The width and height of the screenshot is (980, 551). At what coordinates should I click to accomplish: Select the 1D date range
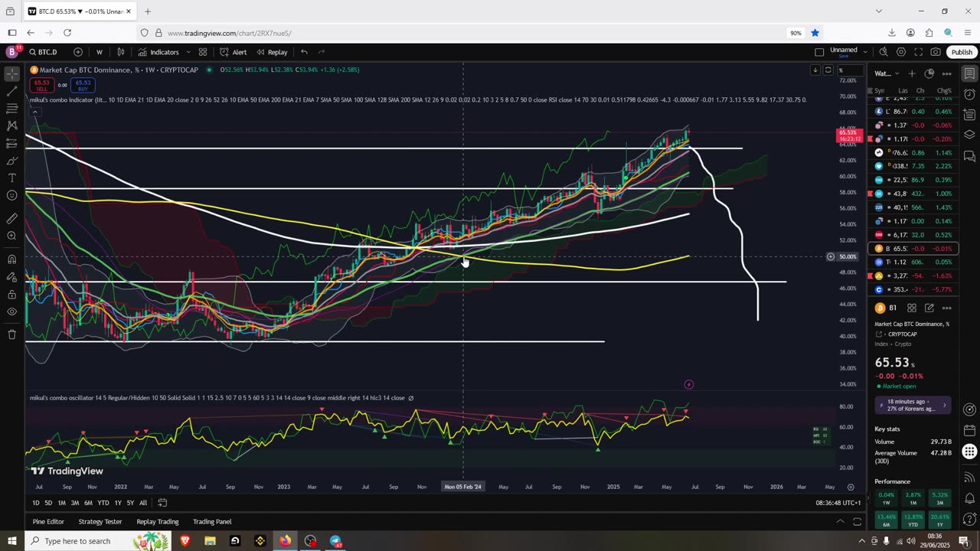click(36, 503)
